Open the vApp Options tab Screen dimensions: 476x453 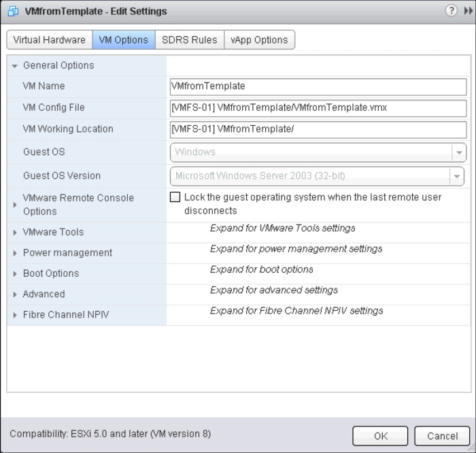(259, 40)
